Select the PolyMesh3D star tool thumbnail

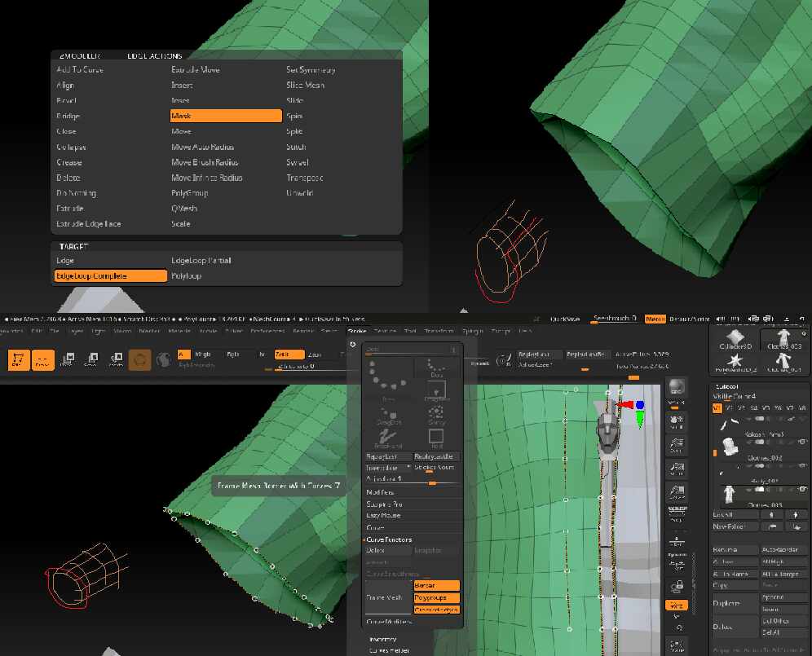click(735, 363)
